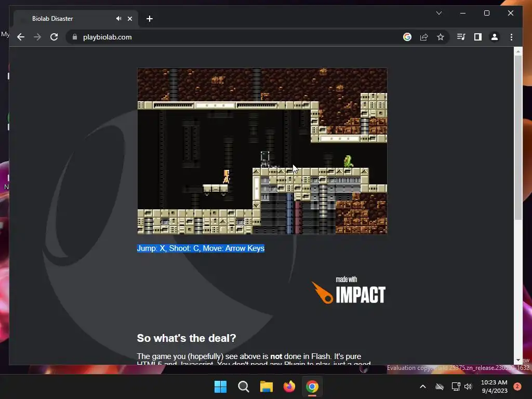Open the volume speaker tray icon
This screenshot has height=399, width=532.
468,387
